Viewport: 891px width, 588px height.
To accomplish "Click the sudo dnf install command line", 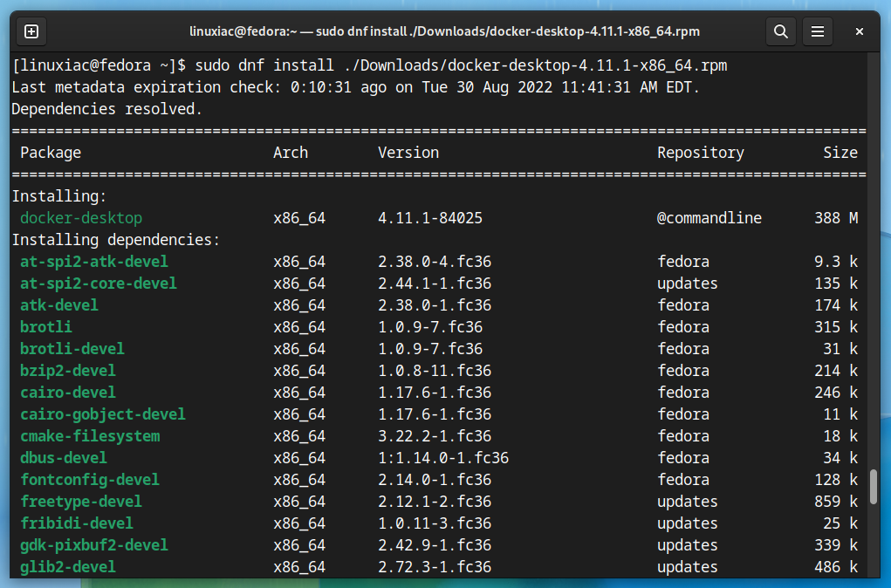I will pos(369,66).
